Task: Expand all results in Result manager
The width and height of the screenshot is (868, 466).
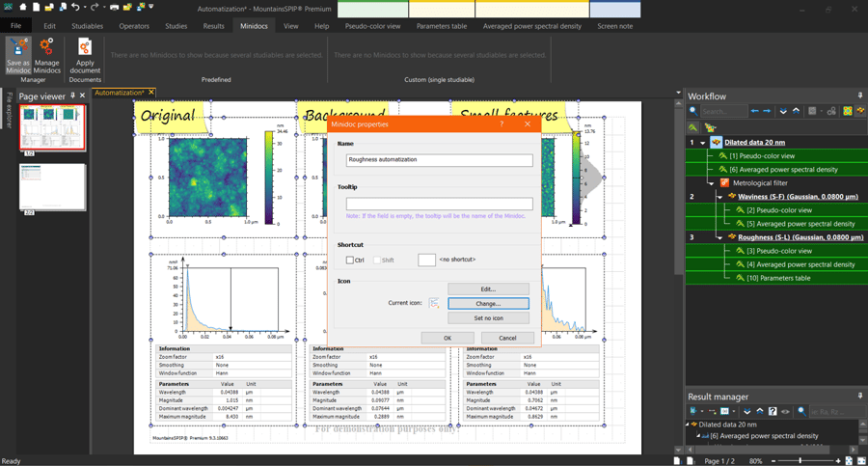Action: [x=747, y=411]
